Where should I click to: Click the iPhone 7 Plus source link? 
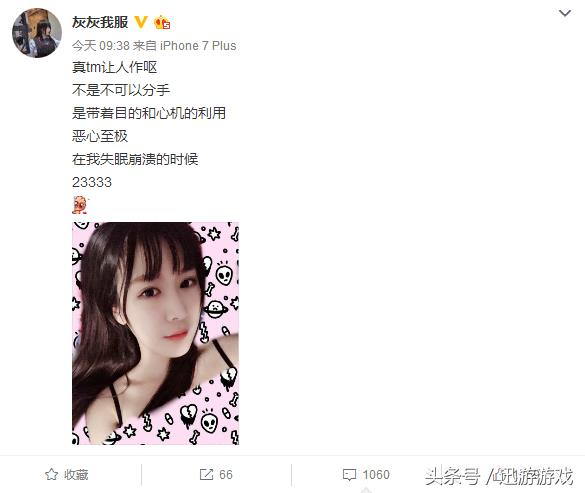click(198, 46)
